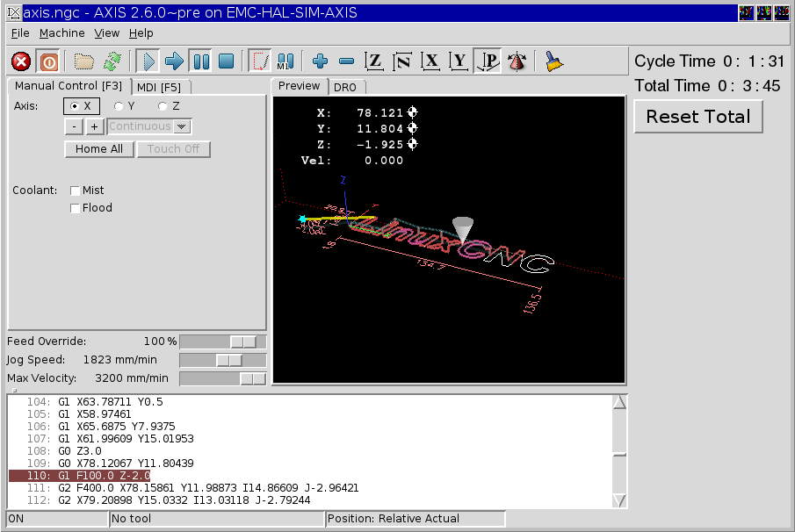Switch to Manual Control tab

pos(69,86)
